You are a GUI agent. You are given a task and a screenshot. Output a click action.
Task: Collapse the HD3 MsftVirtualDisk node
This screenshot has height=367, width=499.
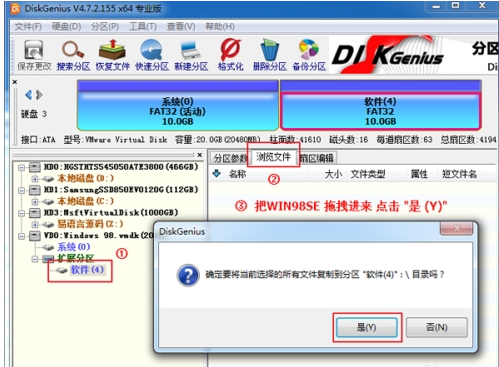click(21, 213)
